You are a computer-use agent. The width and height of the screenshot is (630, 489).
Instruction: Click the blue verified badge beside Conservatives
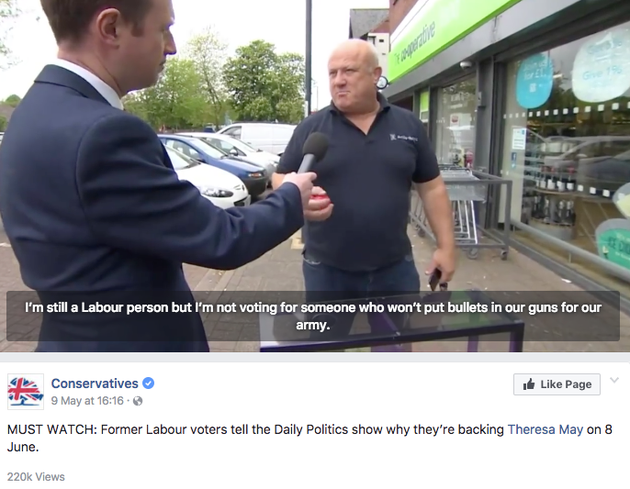tap(148, 383)
